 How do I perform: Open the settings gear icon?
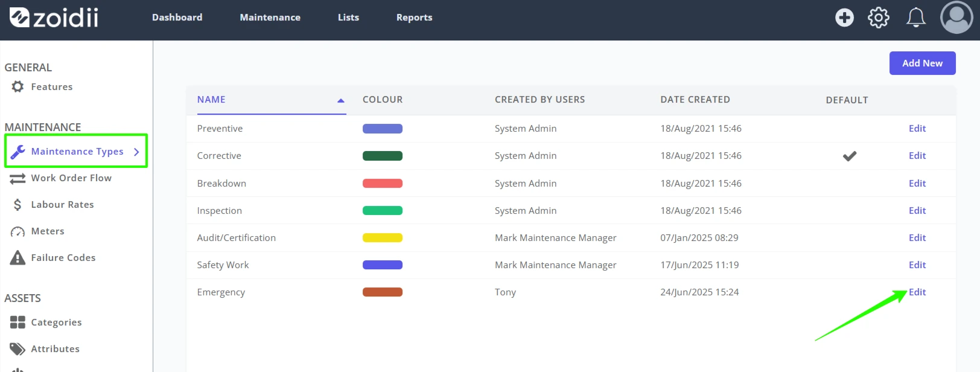pos(879,18)
